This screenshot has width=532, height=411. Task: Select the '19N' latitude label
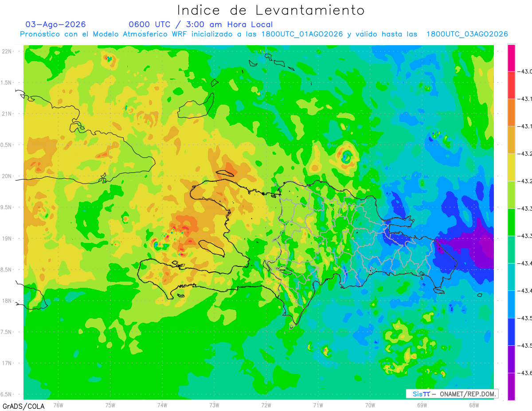tap(8, 238)
